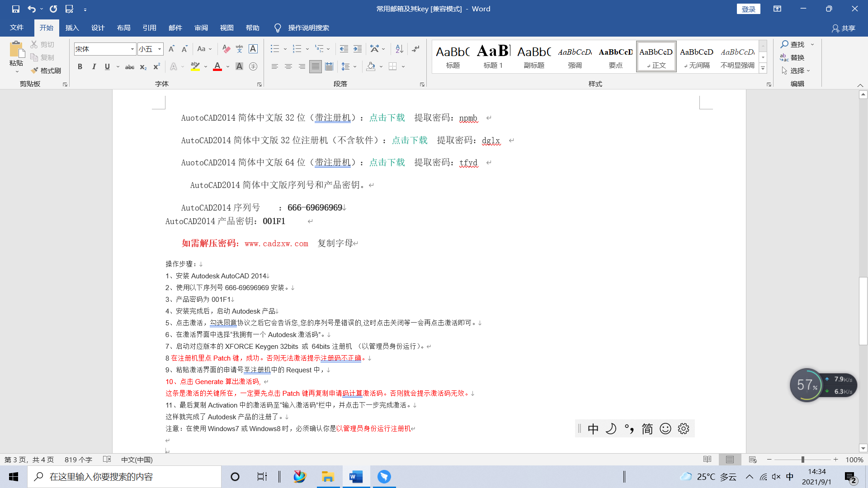Click the Clear Formatting eraser icon
Viewport: 868px width, 488px height.
click(x=226, y=49)
